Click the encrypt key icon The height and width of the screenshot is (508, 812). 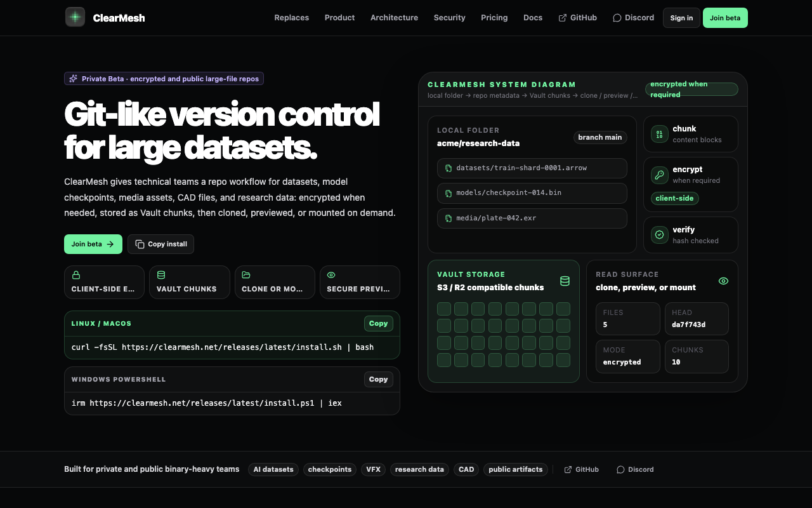click(x=660, y=175)
